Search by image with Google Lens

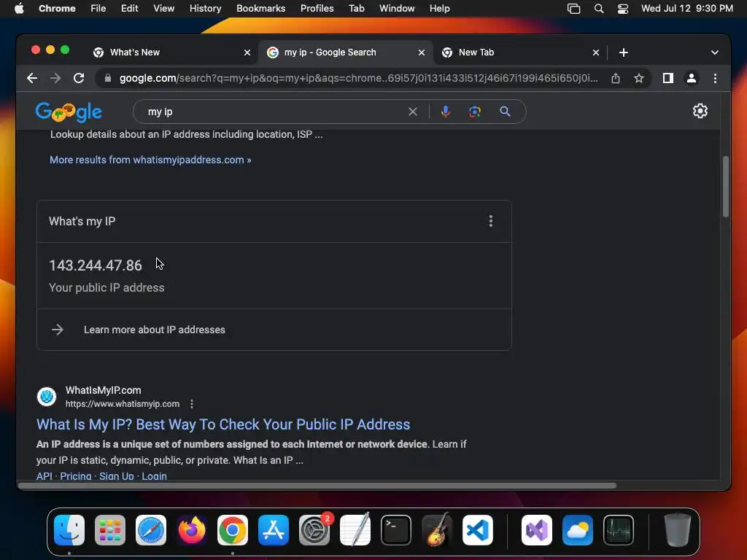[x=474, y=112]
